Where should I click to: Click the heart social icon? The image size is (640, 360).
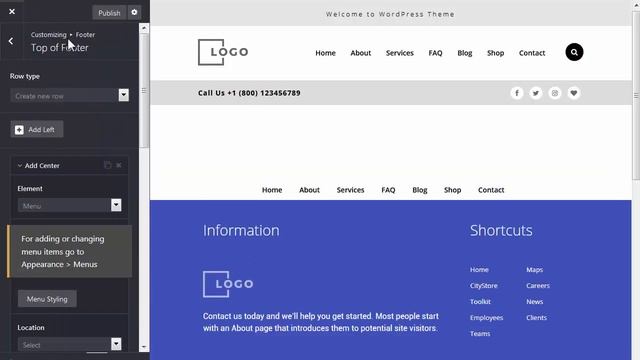pyautogui.click(x=573, y=93)
